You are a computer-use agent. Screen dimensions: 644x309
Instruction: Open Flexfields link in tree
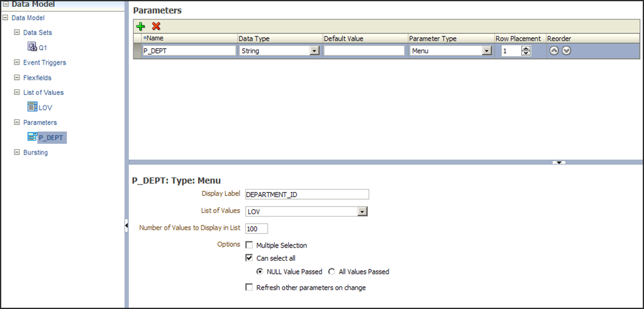coord(37,77)
